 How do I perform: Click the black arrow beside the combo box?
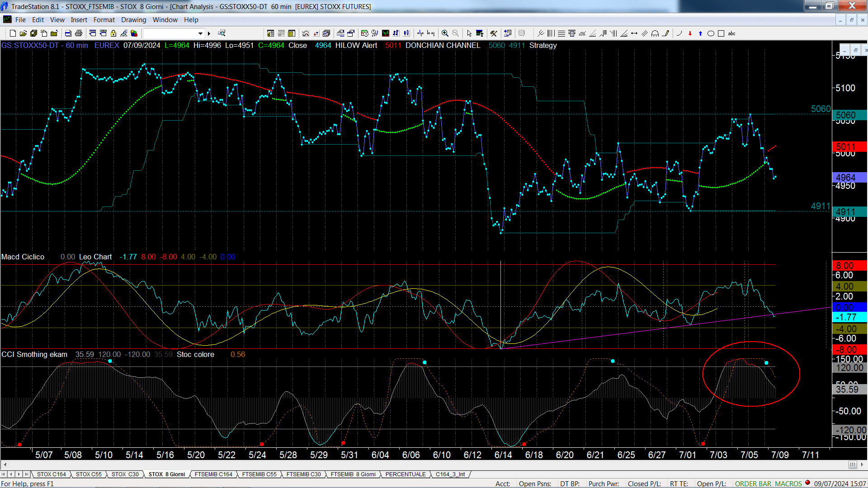pos(209,33)
